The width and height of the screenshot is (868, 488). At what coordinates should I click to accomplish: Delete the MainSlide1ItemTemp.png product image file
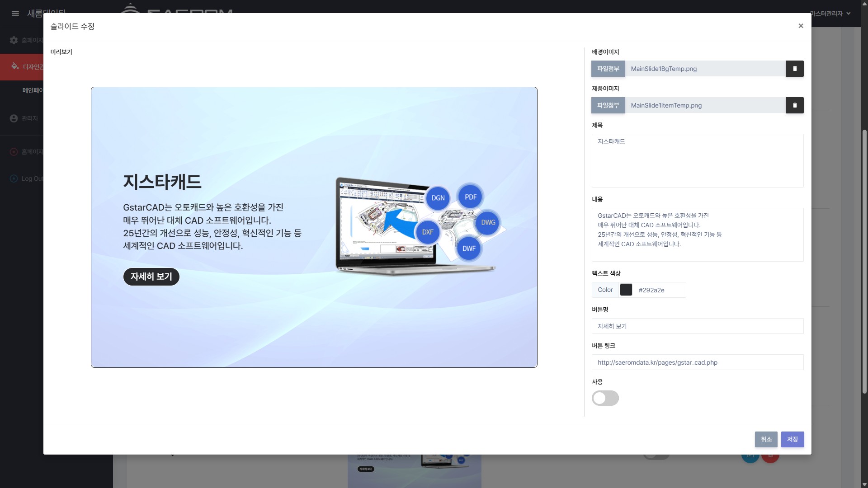794,105
